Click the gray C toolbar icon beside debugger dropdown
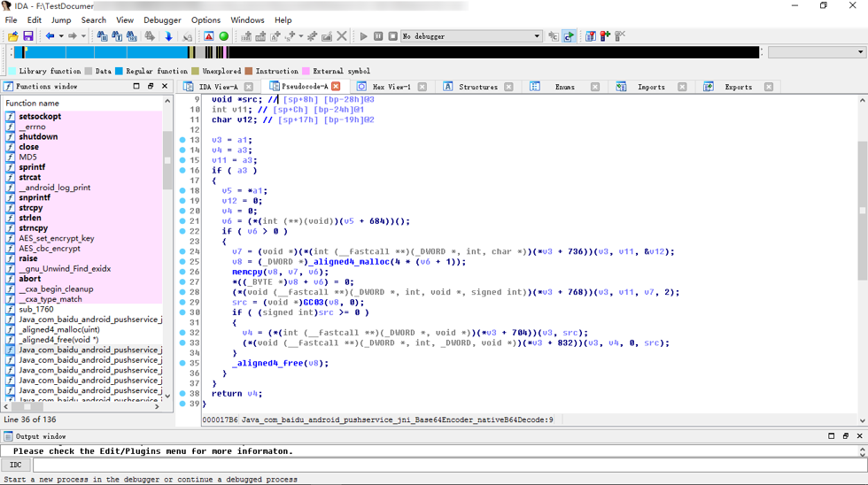The image size is (868, 485). click(x=554, y=36)
